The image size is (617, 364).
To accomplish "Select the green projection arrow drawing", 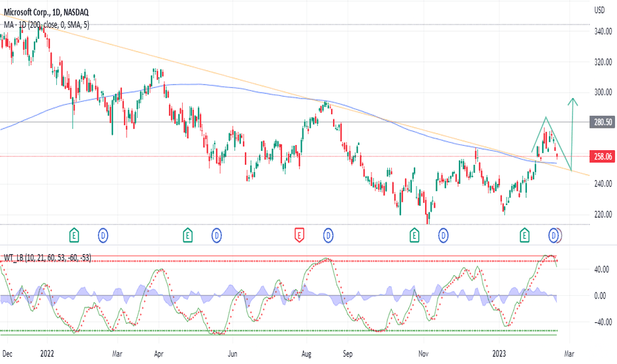I will (573, 134).
